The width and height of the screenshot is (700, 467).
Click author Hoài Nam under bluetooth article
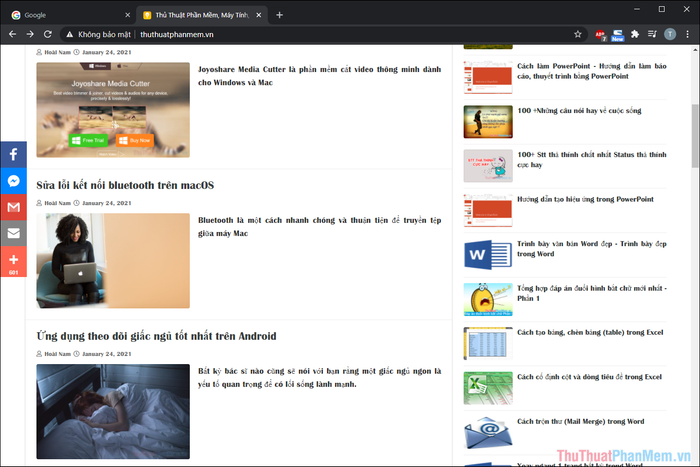click(58, 203)
